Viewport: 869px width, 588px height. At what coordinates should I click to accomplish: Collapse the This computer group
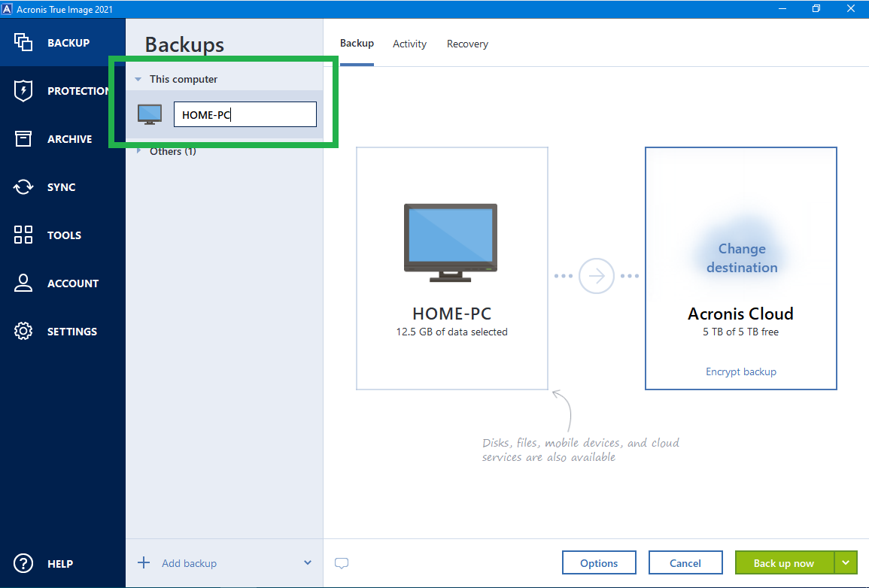(138, 78)
